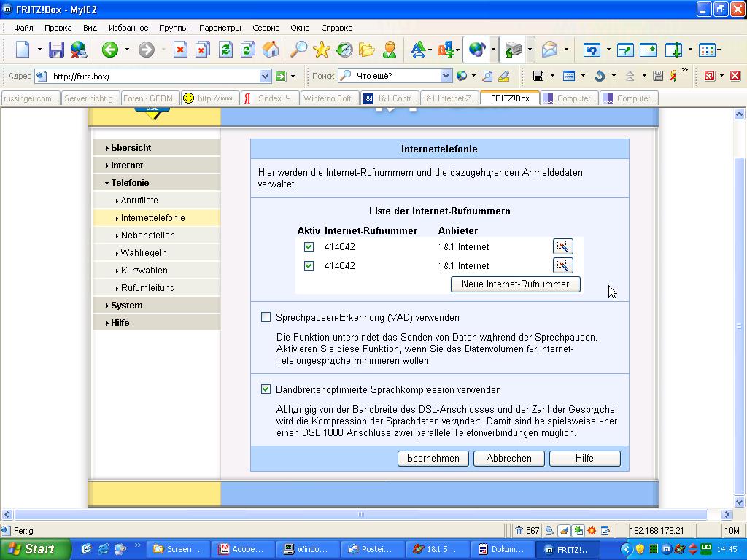This screenshot has height=560, width=747.
Task: Open Kurzwahlen in sidebar
Action: pyautogui.click(x=144, y=271)
